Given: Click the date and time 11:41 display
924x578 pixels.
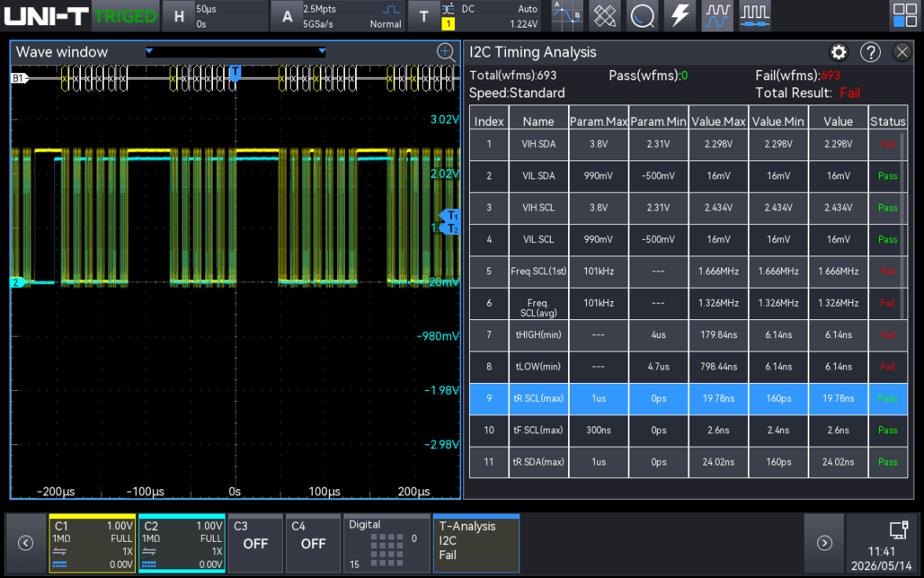Looking at the screenshot, I should coord(881,558).
